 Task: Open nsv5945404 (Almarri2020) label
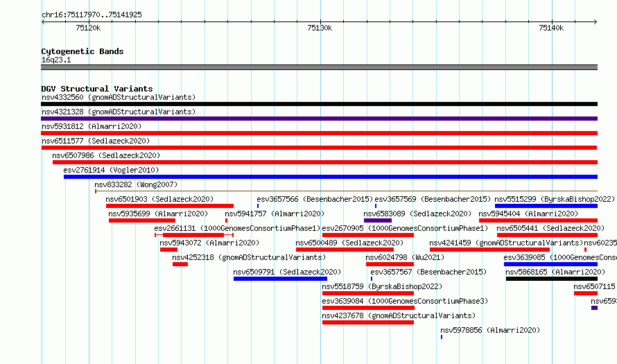[x=528, y=214]
